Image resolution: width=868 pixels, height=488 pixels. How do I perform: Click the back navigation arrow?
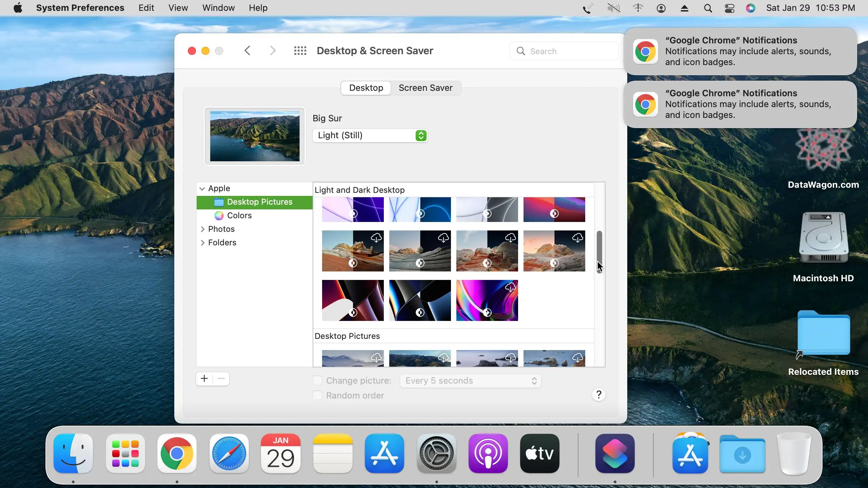coord(248,51)
